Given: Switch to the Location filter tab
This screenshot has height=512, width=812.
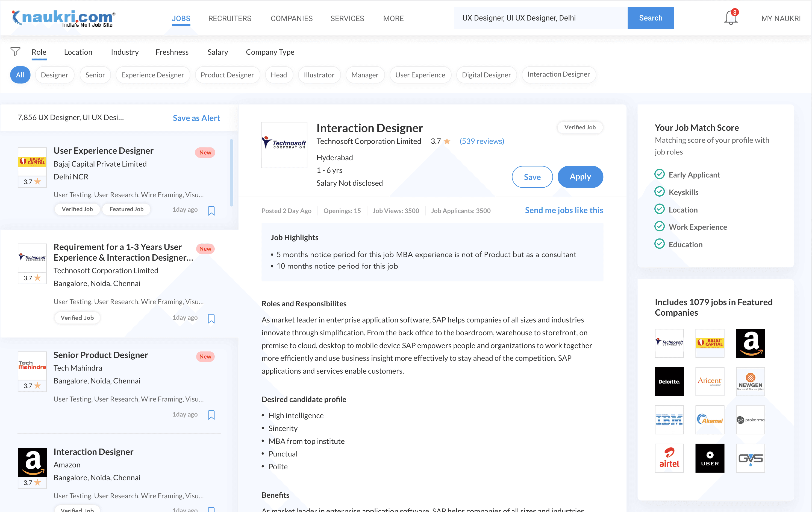Looking at the screenshot, I should pyautogui.click(x=78, y=52).
